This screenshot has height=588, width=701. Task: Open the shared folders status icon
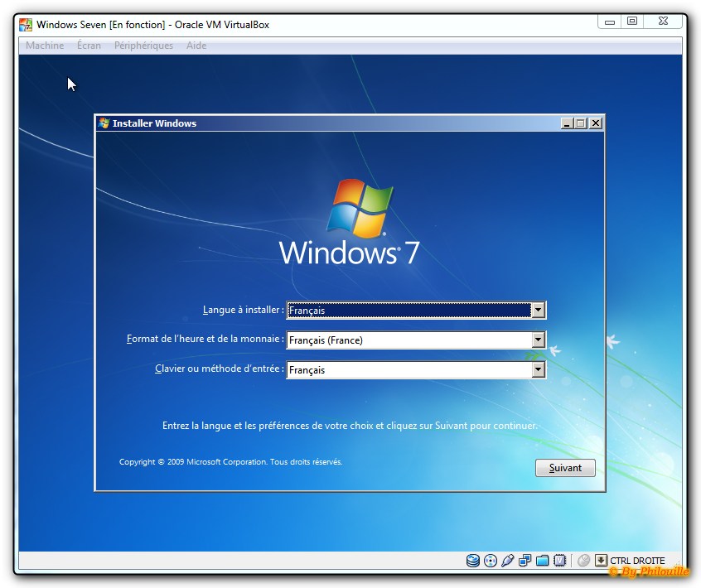click(x=543, y=561)
